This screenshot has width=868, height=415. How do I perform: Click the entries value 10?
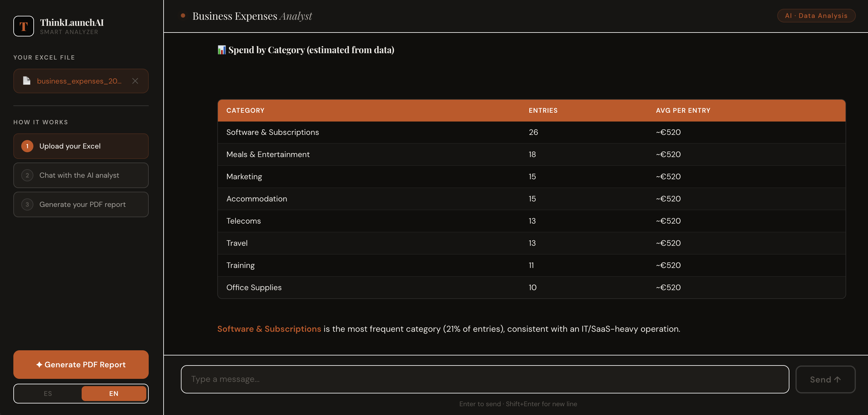tap(532, 287)
